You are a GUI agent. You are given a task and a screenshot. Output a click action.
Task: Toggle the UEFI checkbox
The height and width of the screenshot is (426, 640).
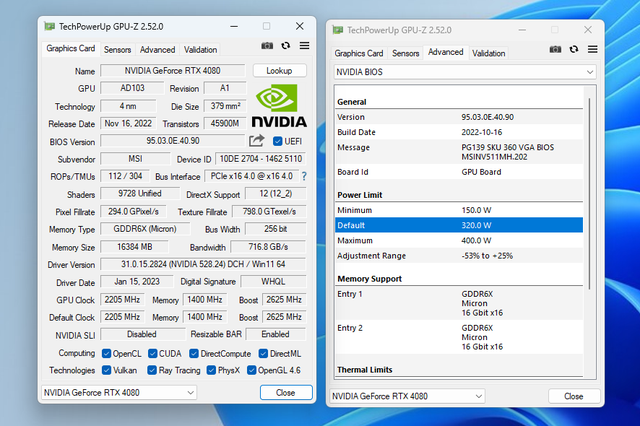click(x=278, y=141)
